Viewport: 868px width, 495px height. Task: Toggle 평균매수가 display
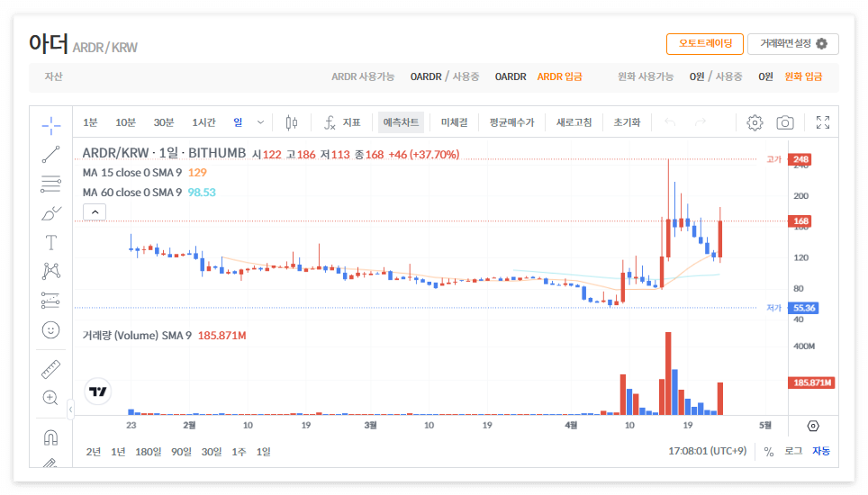(x=511, y=122)
